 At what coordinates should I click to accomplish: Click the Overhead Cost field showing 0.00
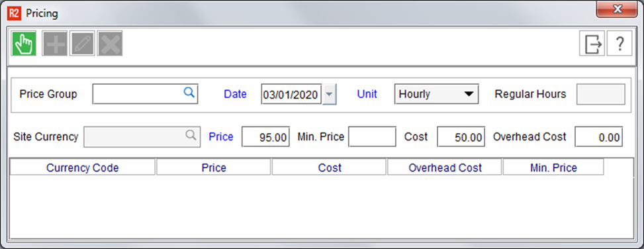click(599, 137)
